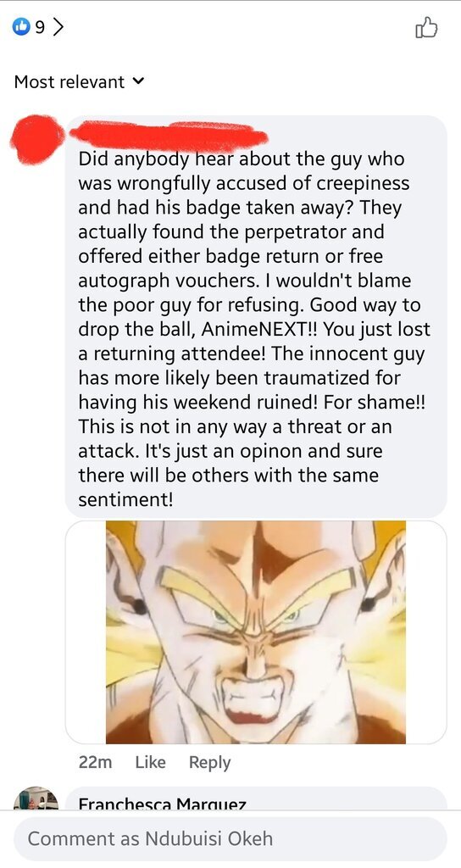
Task: Tap the 22m comment timestamp
Action: [95, 762]
